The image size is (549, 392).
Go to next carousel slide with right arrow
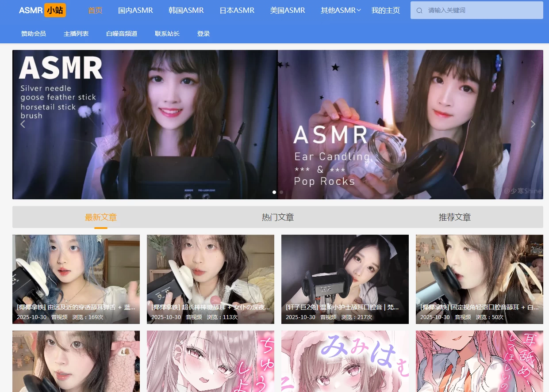click(x=533, y=124)
